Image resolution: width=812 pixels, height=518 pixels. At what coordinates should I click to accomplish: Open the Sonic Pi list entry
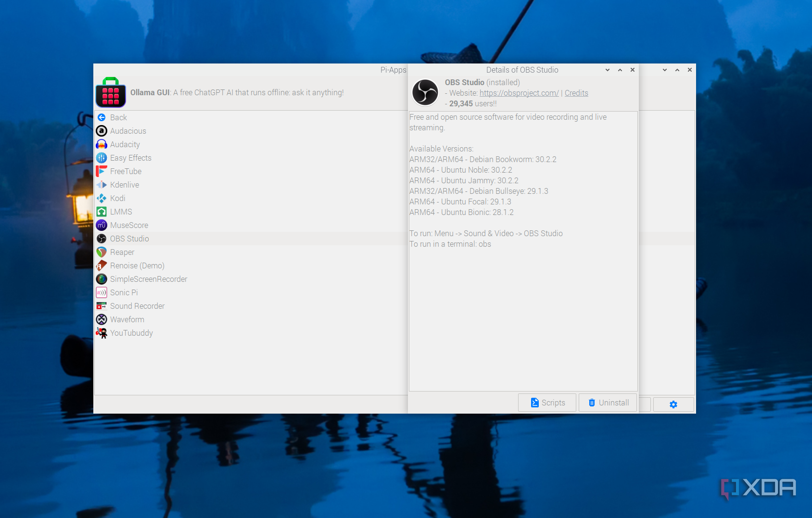tap(250, 292)
